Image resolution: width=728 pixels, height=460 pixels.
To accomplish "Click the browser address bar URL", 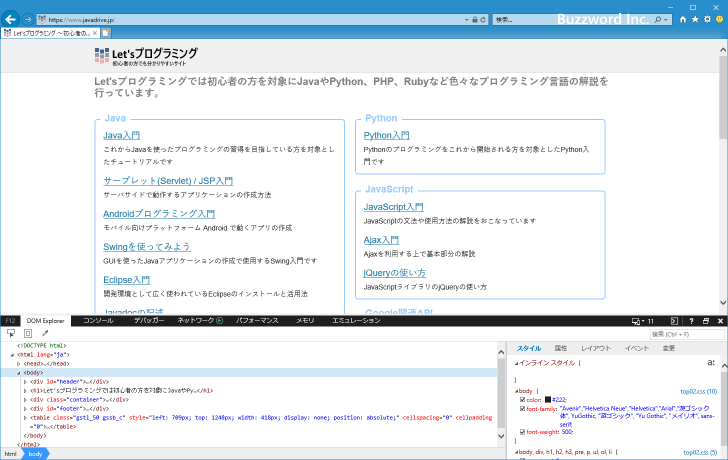I will pos(81,20).
